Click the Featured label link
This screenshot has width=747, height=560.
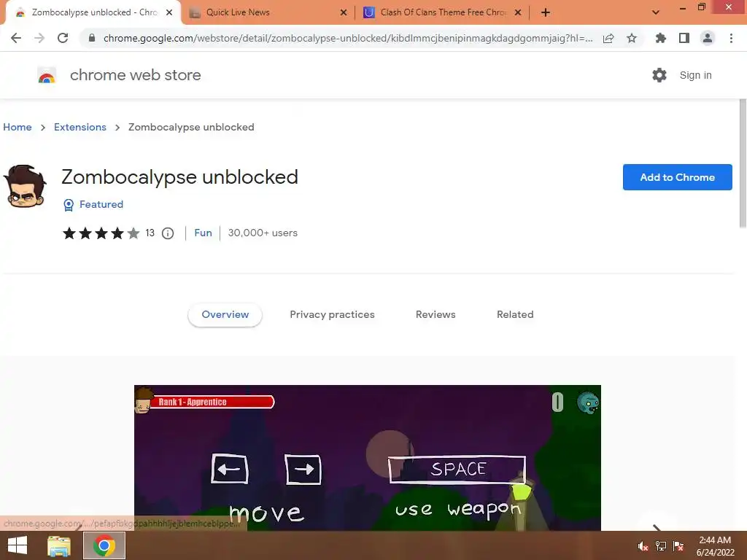[x=101, y=204]
